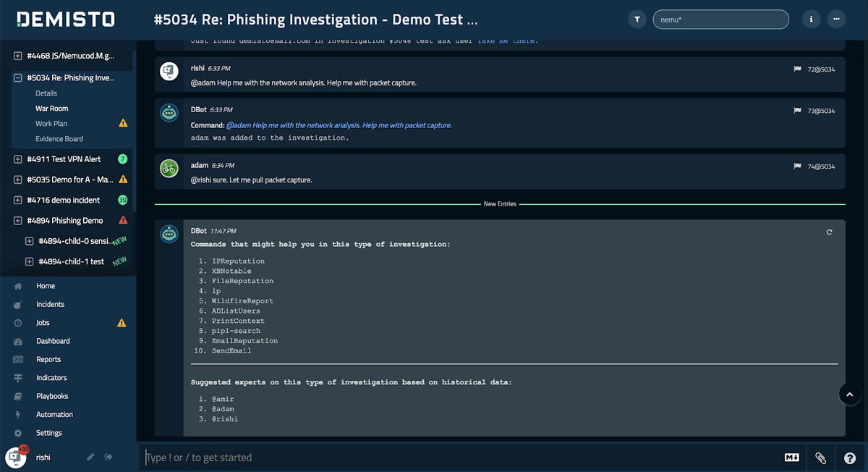
Task: Click the DBot command link @adam Help me
Action: (339, 125)
